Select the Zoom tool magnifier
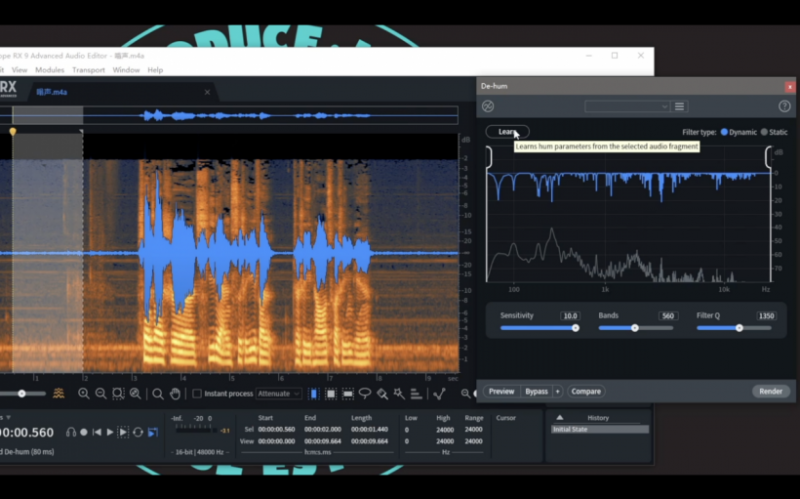The image size is (800, 499). pyautogui.click(x=158, y=393)
